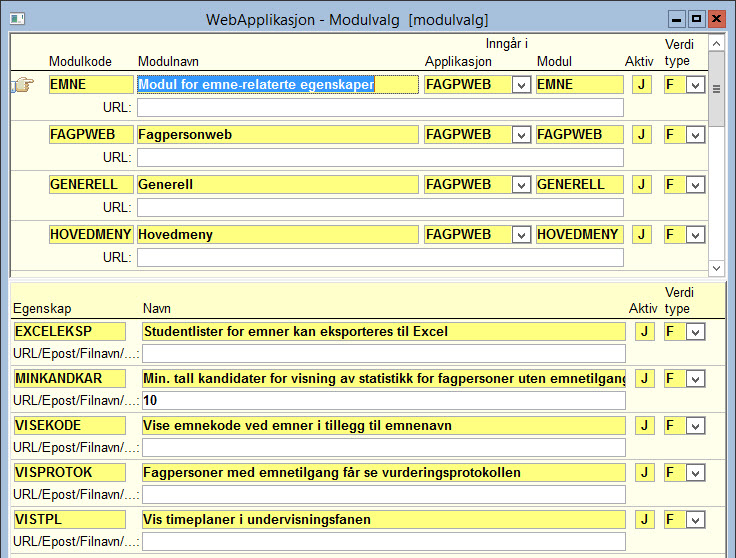The image size is (736, 558).
Task: Open Verditype dropdown for HOVEDMENY module
Action: 695,235
